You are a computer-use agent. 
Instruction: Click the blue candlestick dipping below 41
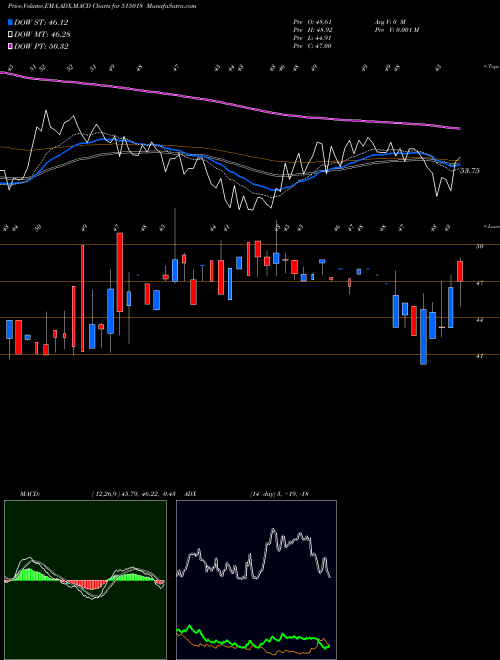[x=423, y=337]
